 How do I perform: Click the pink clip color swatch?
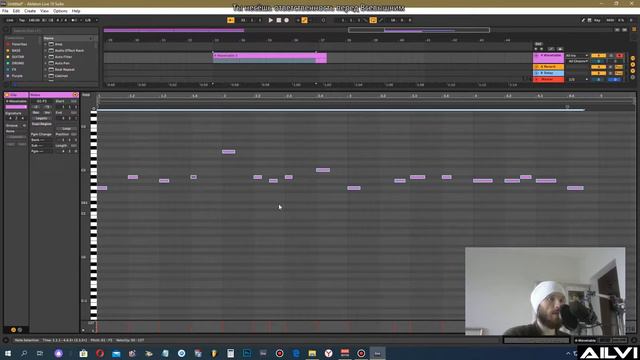click(16, 107)
